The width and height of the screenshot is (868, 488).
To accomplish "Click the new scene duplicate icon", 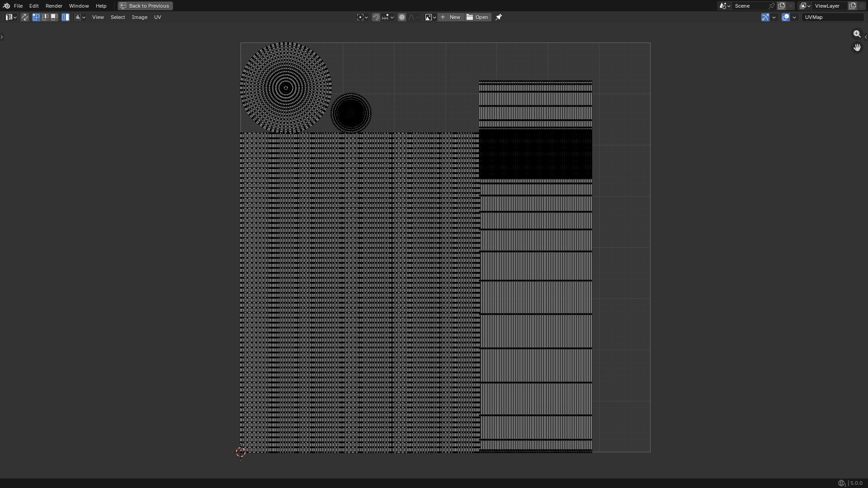I will [x=782, y=6].
